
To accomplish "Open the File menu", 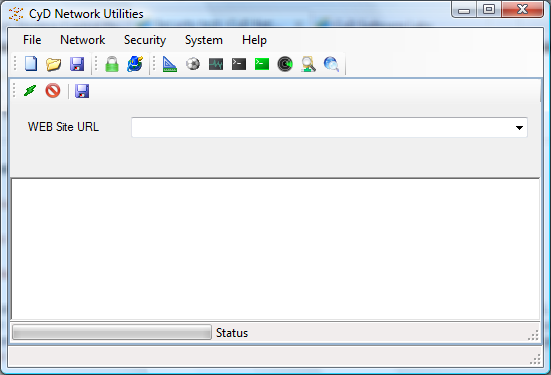I will 32,40.
